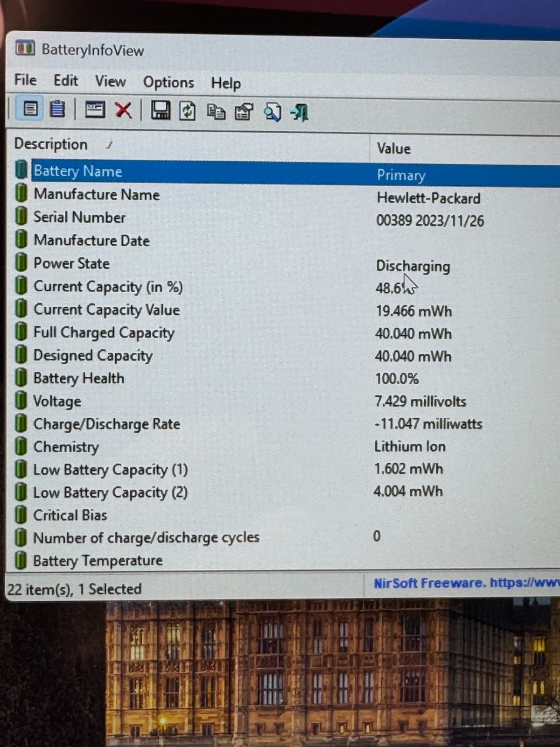This screenshot has width=560, height=747.
Task: Select the Voltage row label
Action: pyautogui.click(x=57, y=401)
